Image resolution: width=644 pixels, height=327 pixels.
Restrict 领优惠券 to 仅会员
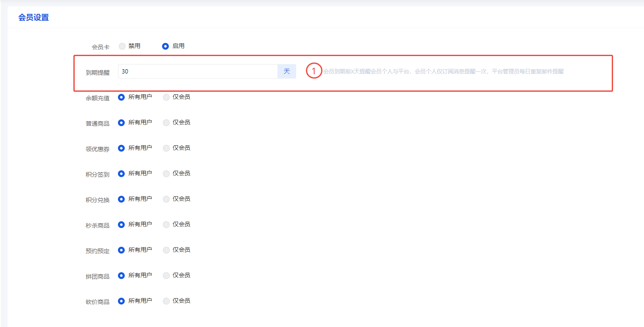tap(166, 148)
